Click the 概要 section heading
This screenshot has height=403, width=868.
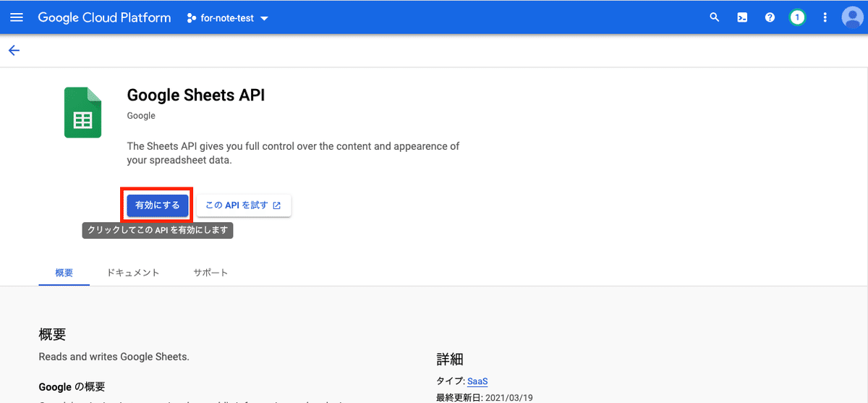tap(52, 334)
